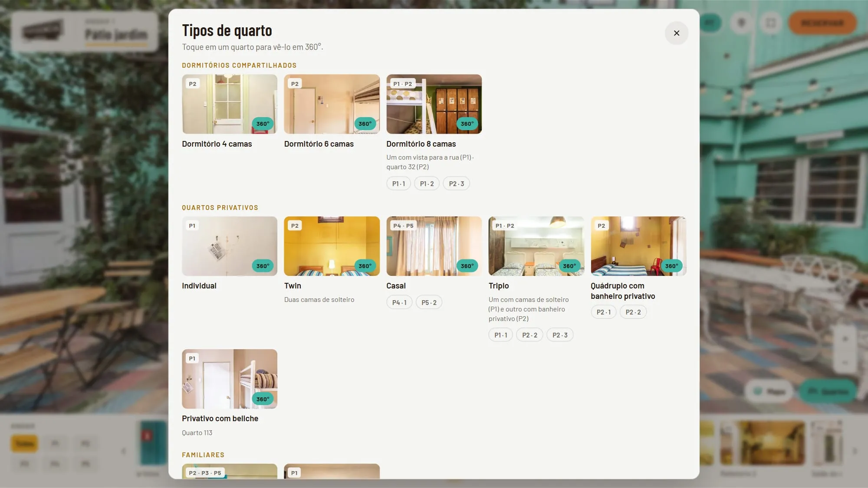
Task: Open the Dormitório 4 camas room thumbnail
Action: pos(230,104)
